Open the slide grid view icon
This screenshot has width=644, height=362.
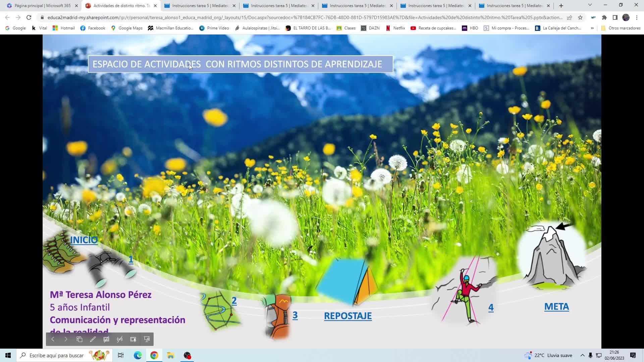[x=79, y=339]
